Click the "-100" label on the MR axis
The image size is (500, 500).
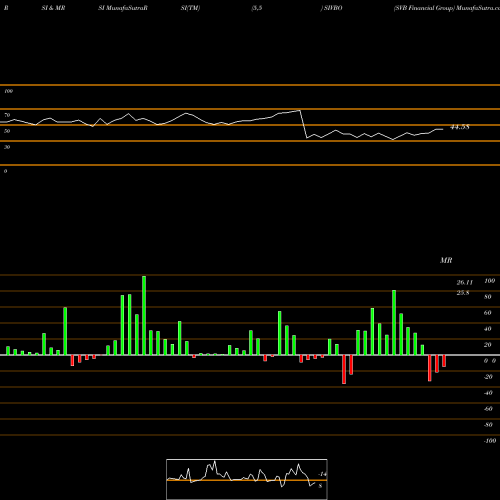[490, 441]
